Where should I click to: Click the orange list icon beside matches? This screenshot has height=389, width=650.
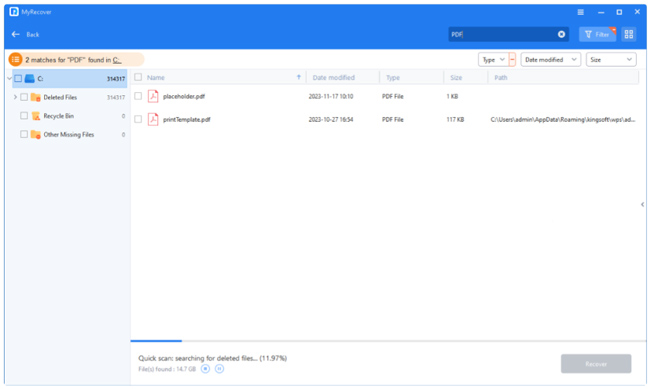(15, 60)
